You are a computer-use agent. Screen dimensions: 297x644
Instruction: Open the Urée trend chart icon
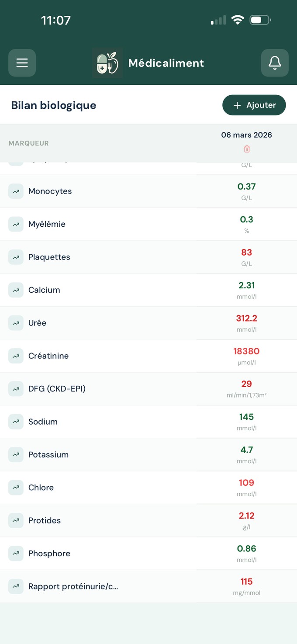click(x=16, y=323)
